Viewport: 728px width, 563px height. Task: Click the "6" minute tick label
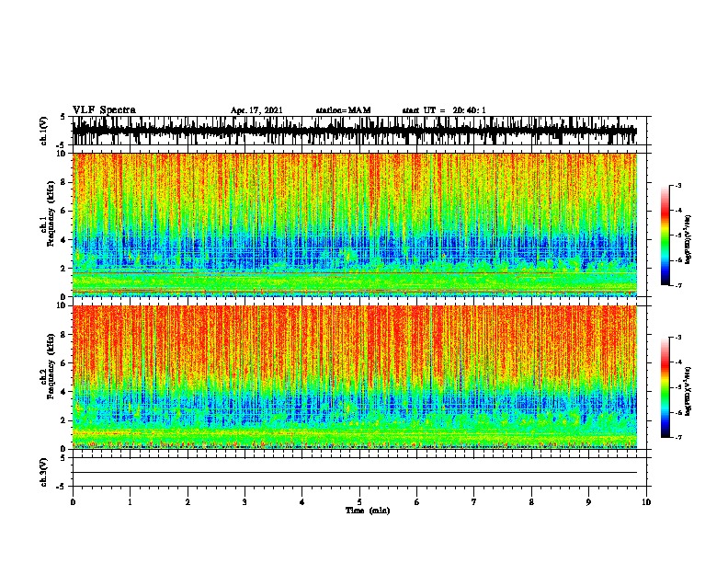[417, 502]
